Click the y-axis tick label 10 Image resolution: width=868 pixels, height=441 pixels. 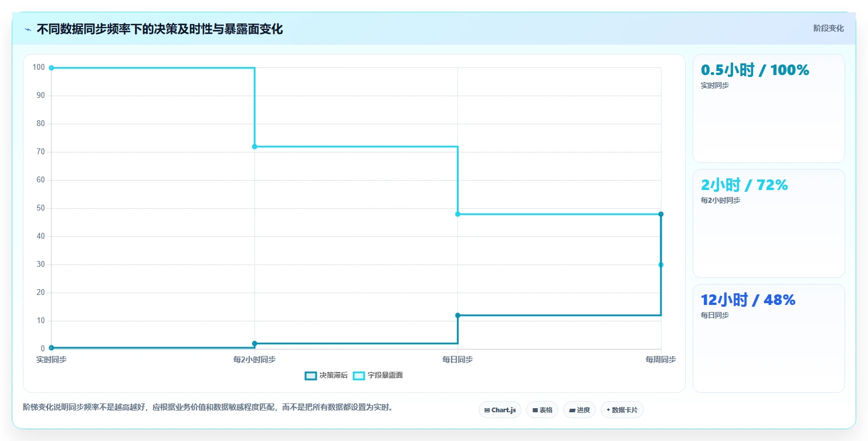coord(40,321)
